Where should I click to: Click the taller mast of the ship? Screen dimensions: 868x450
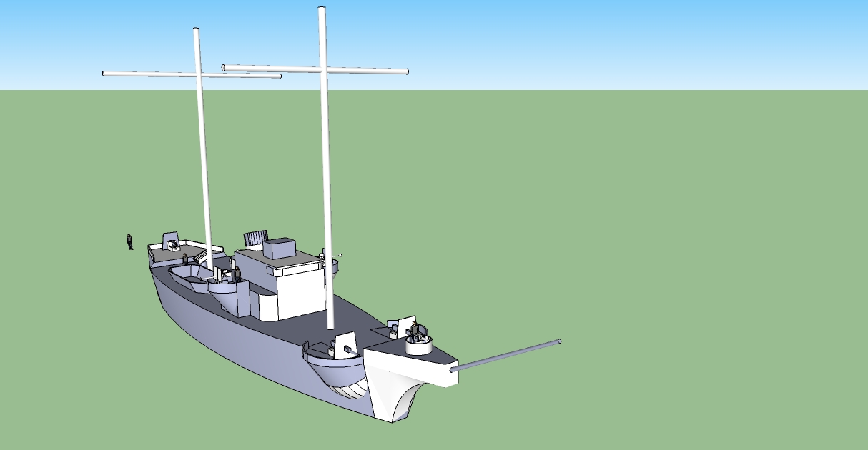click(326, 179)
